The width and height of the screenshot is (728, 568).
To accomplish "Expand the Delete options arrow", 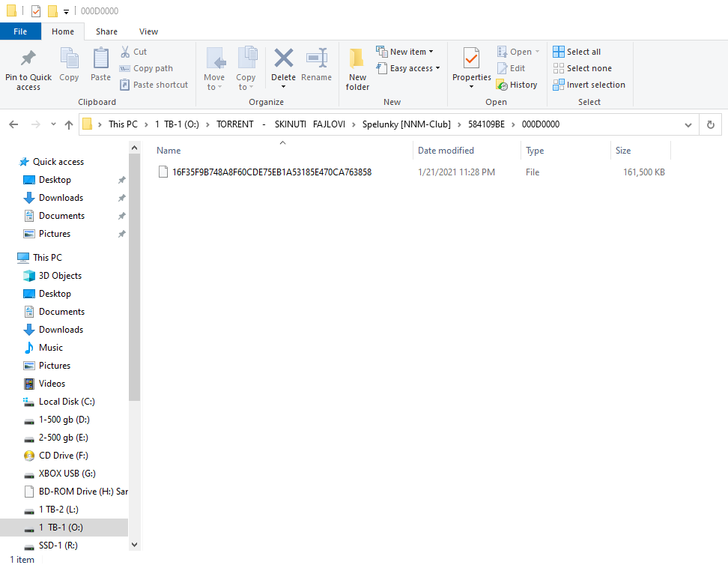I will pos(283,87).
